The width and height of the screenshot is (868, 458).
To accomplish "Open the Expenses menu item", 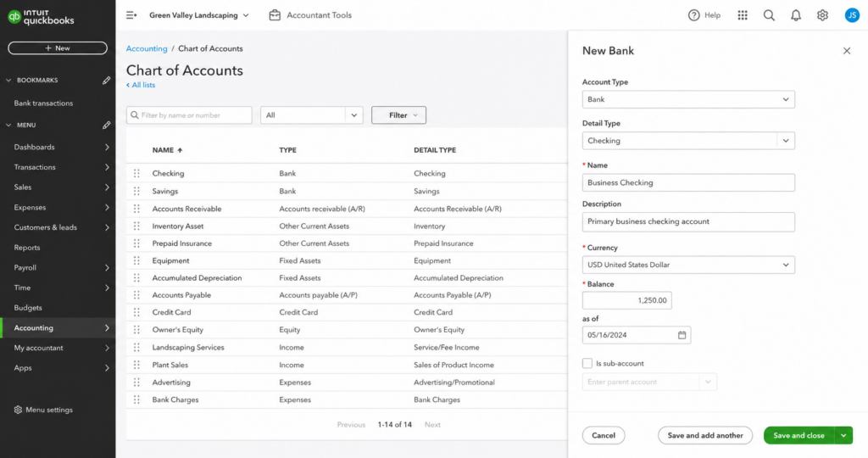I will coord(58,208).
